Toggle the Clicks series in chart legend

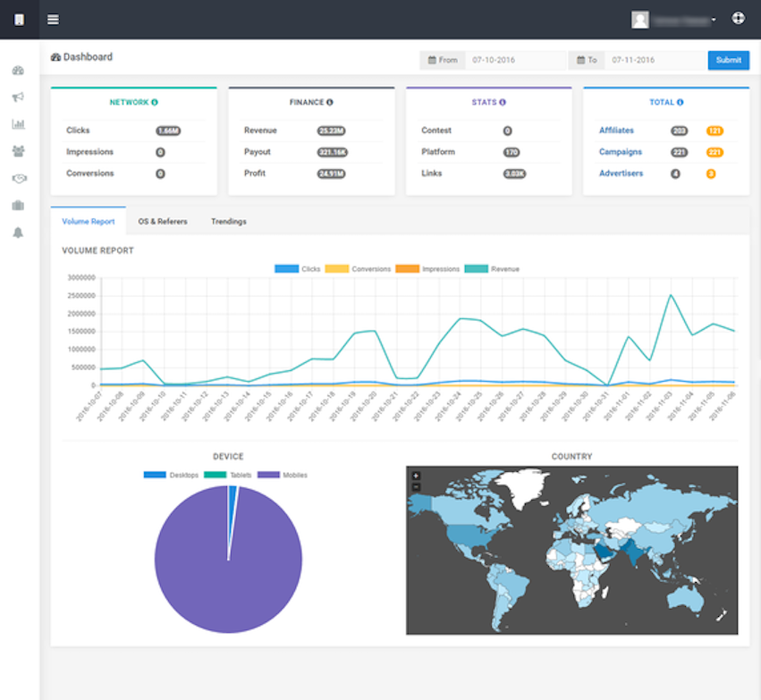(297, 269)
